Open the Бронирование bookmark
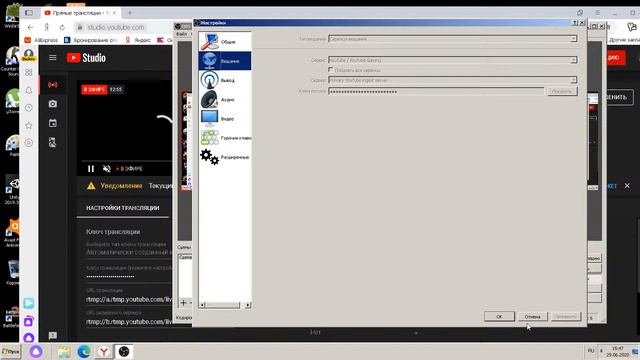 [91, 40]
